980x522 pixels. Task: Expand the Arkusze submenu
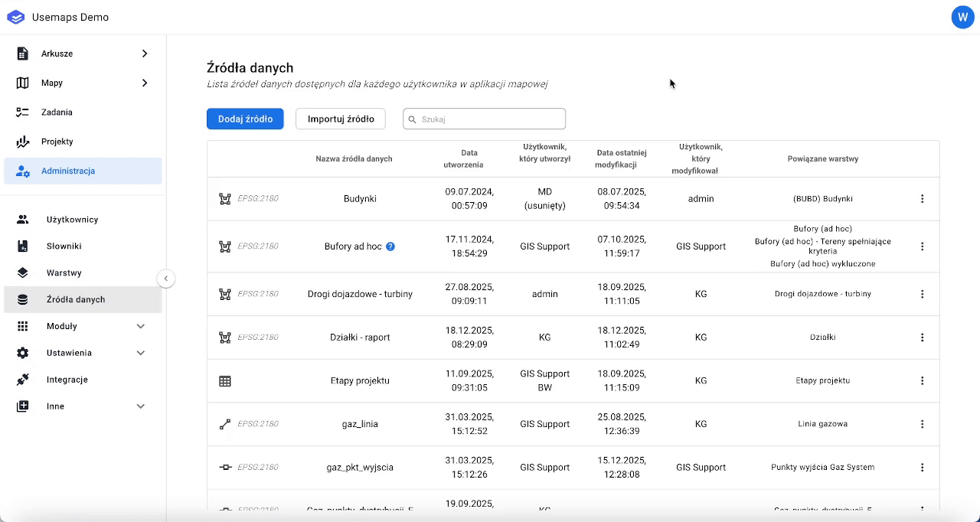(x=145, y=54)
